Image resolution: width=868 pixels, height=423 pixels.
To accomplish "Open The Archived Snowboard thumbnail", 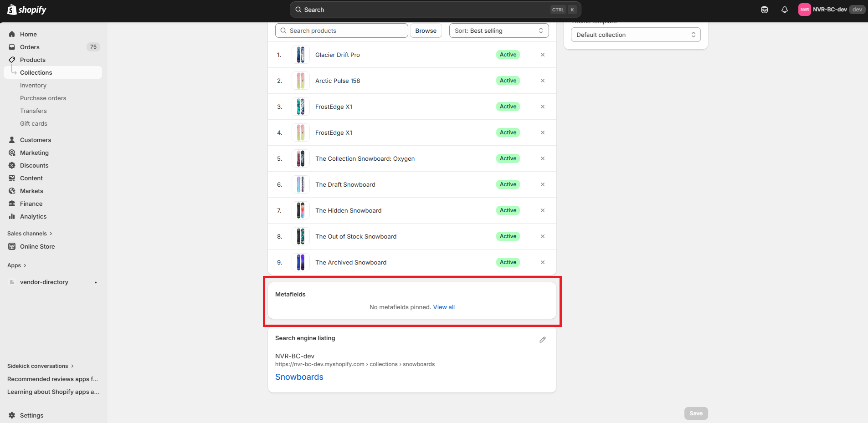I will [301, 262].
